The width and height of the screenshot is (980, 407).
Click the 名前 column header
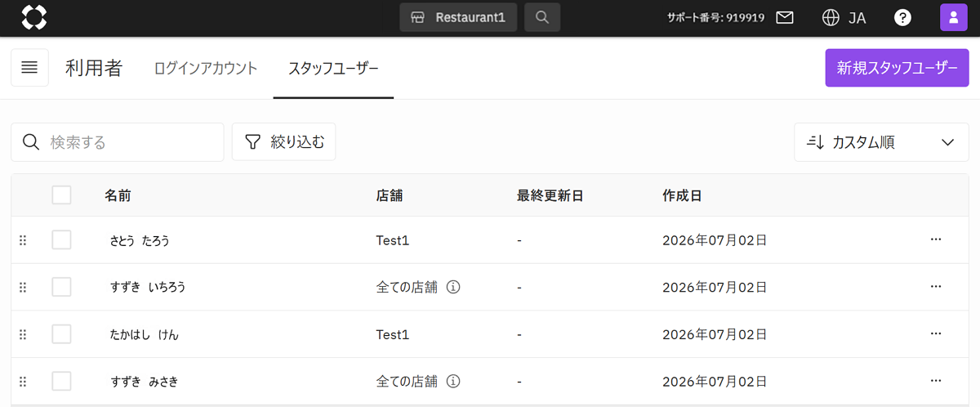pyautogui.click(x=118, y=195)
